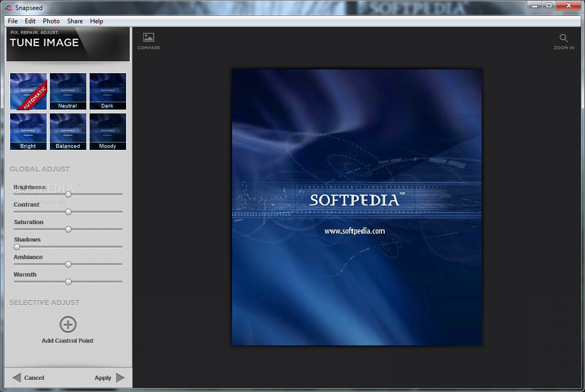The width and height of the screenshot is (585, 392).
Task: Click the Apply button label
Action: 103,378
